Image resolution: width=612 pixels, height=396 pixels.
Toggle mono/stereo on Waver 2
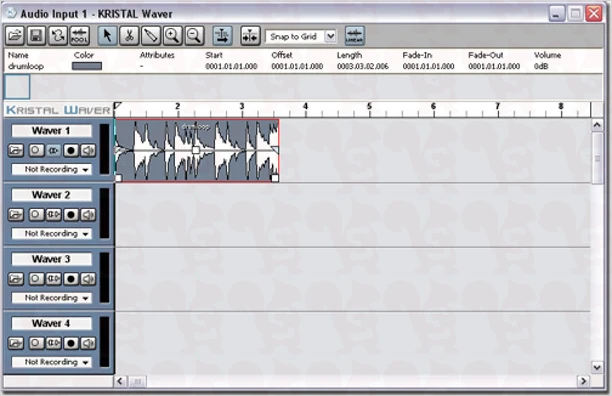pyautogui.click(x=53, y=215)
